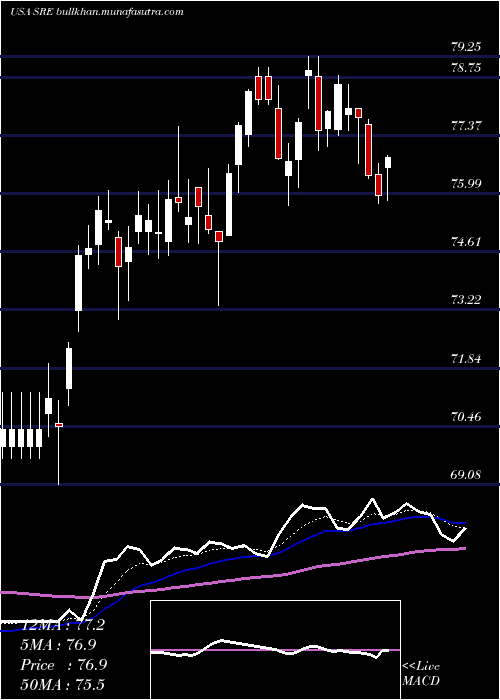The image size is (500, 700).
Task: Click the 79.25 price level label
Action: point(466,46)
